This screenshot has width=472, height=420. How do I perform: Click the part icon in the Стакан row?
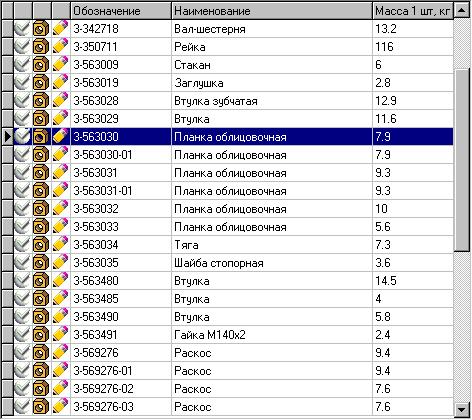coord(41,65)
